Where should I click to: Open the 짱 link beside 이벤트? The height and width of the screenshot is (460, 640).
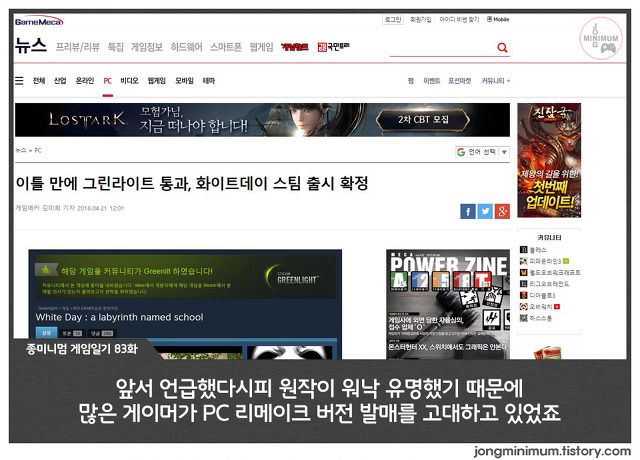point(411,81)
